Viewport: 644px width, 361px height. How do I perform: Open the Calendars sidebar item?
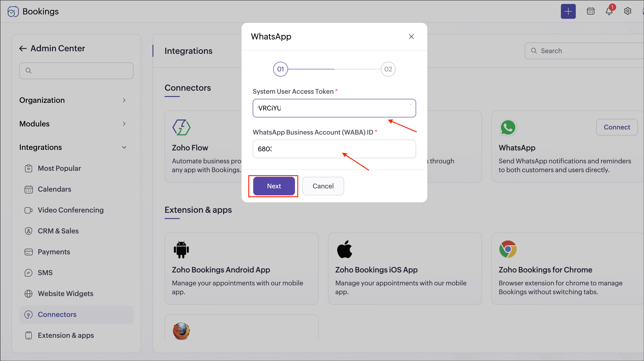(x=54, y=189)
